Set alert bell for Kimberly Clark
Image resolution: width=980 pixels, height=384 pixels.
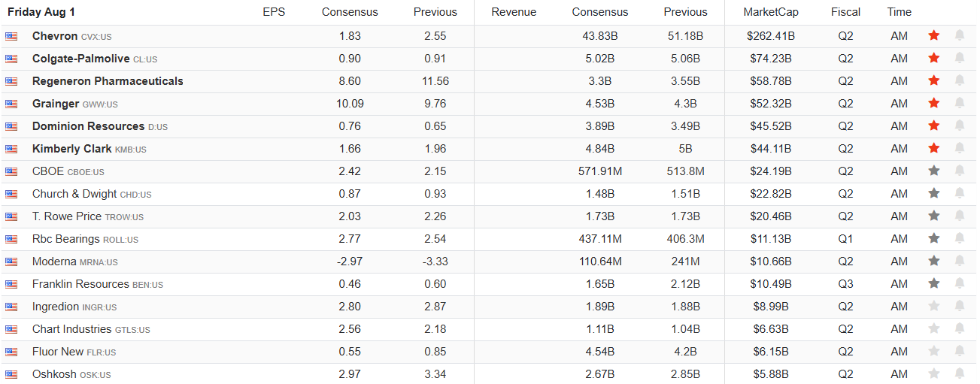tap(960, 148)
